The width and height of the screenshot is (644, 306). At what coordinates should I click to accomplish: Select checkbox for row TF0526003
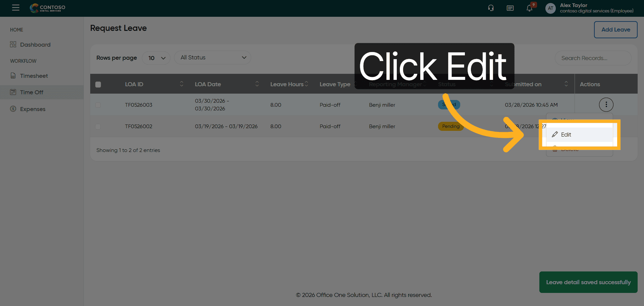[98, 105]
